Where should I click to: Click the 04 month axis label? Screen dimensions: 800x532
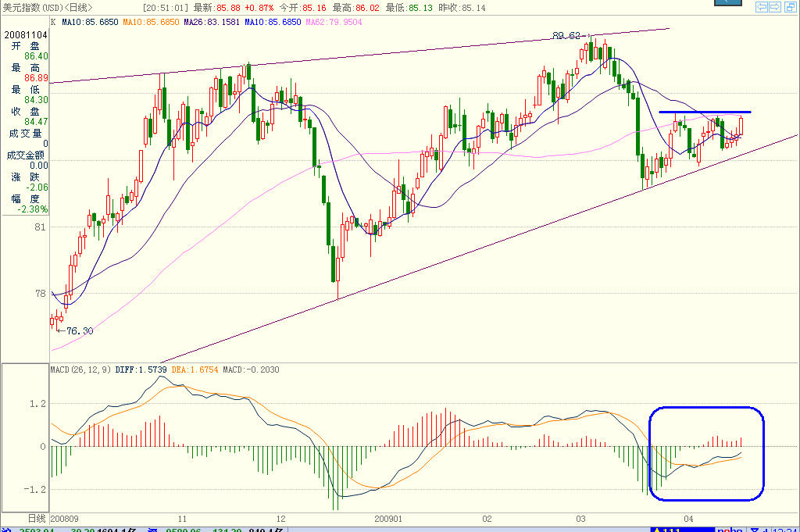coord(689,519)
